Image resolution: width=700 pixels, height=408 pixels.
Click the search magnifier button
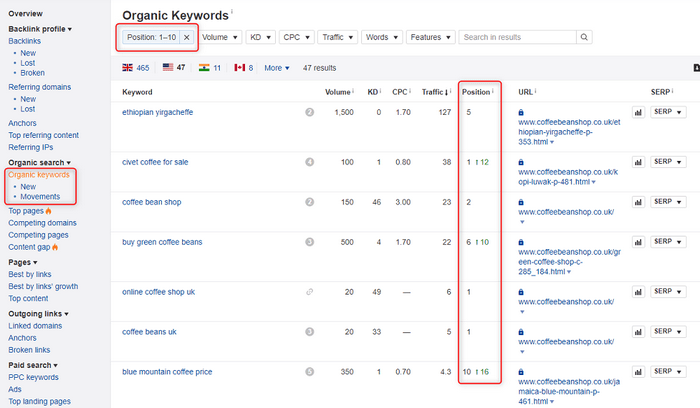point(584,37)
